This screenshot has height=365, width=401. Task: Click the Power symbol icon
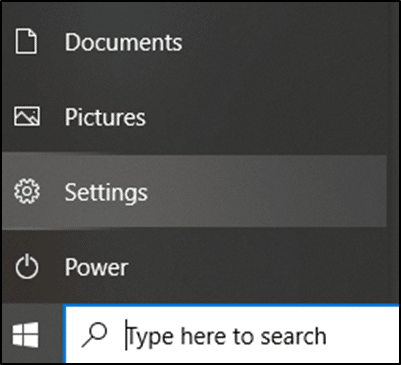27,267
